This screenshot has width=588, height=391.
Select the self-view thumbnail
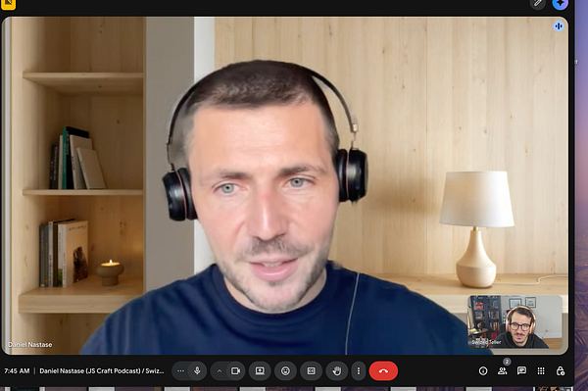(x=514, y=321)
